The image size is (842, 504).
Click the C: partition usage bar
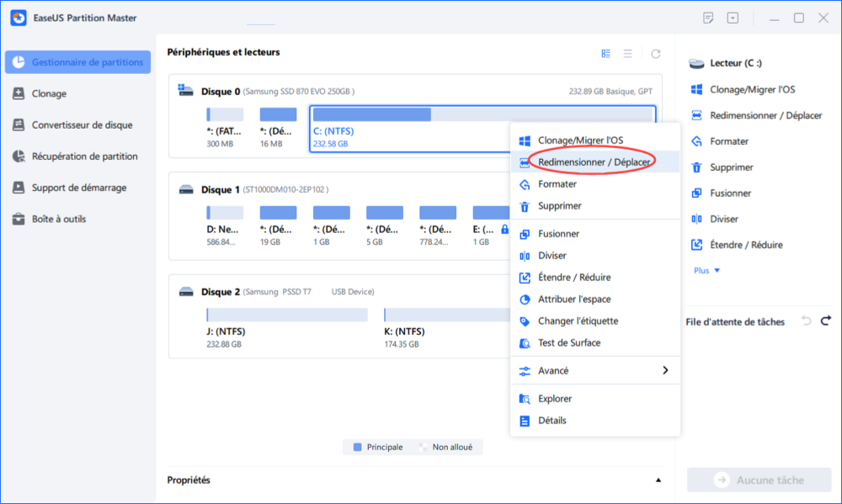pyautogui.click(x=482, y=114)
